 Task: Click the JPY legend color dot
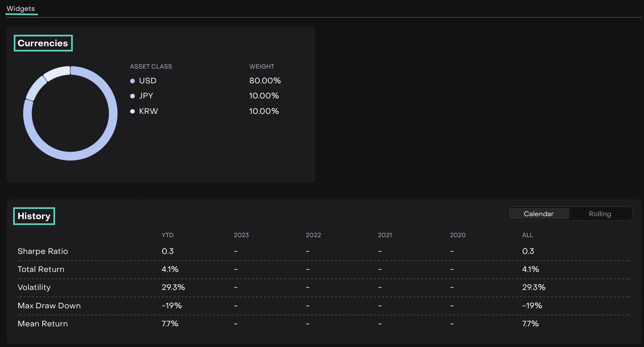click(x=132, y=96)
